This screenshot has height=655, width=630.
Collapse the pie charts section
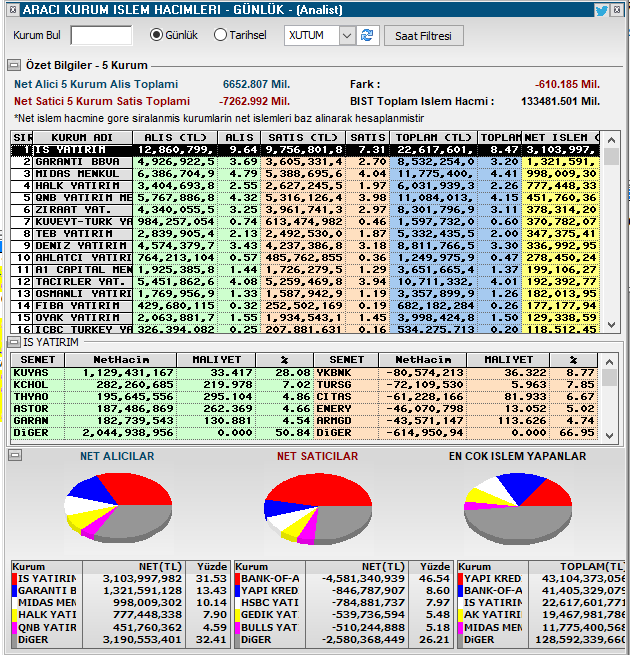coord(15,455)
